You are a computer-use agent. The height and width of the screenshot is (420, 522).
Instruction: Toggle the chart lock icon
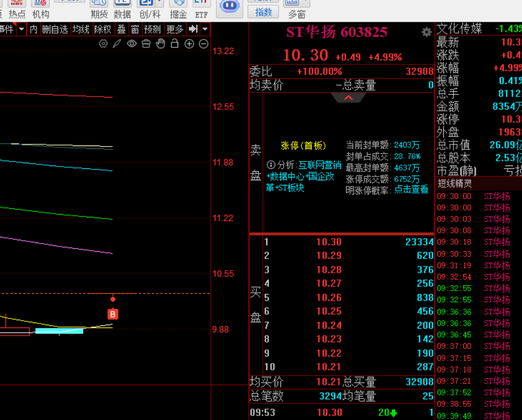coord(175,43)
